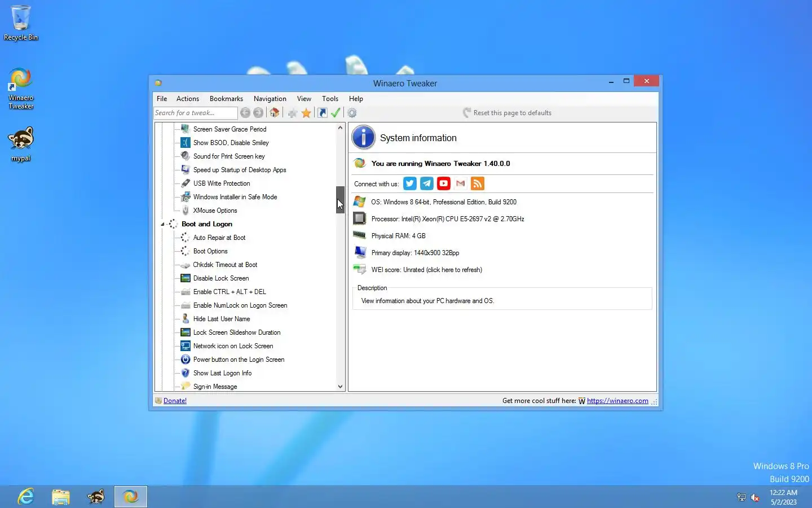This screenshot has height=508, width=812.
Task: Click the create shortcut arrow icon in toolbar
Action: tap(323, 113)
